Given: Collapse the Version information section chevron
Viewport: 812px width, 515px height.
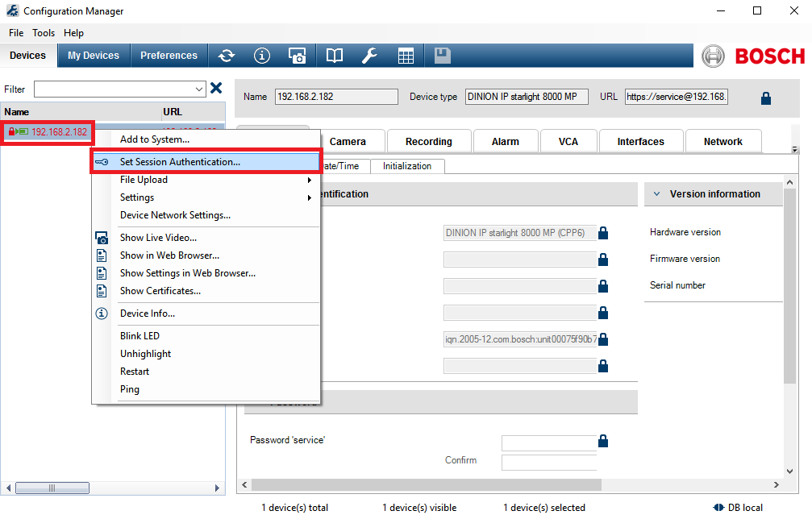Looking at the screenshot, I should (656, 194).
